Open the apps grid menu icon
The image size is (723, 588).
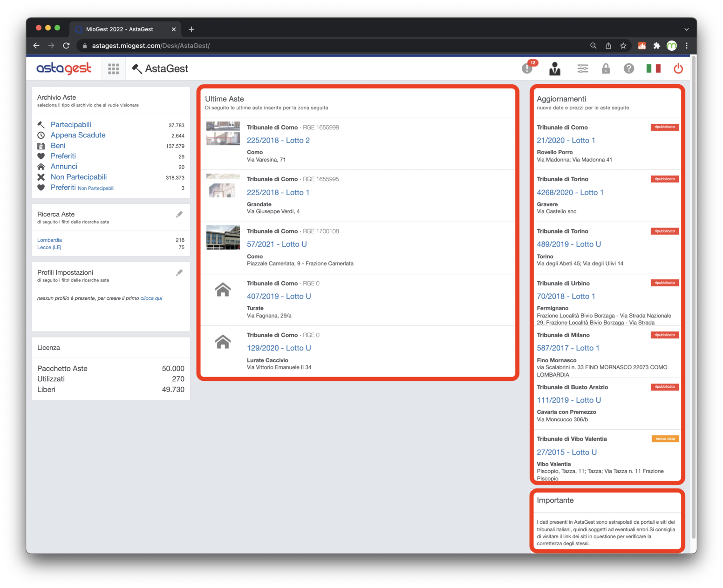click(x=113, y=69)
